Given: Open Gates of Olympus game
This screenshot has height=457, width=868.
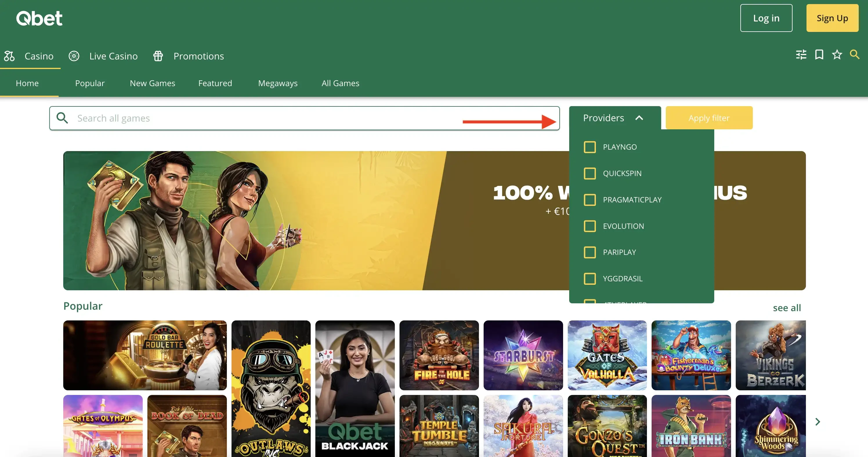Looking at the screenshot, I should tap(103, 426).
